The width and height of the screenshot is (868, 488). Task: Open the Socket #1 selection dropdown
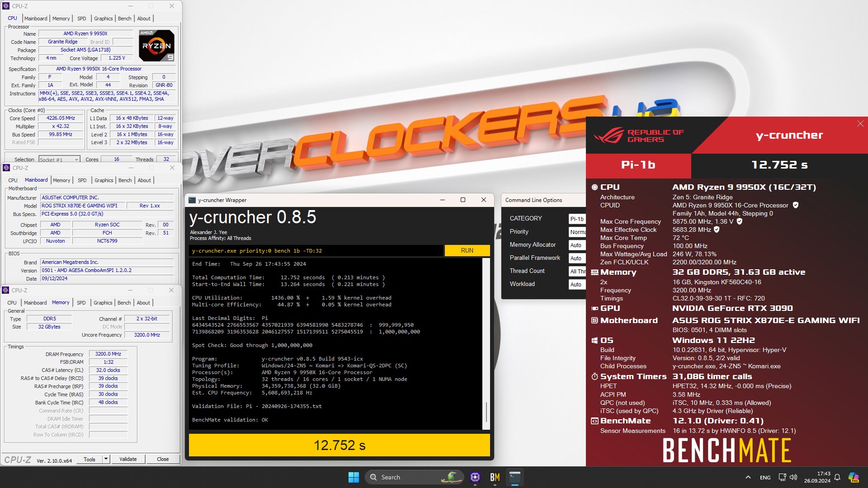click(59, 160)
